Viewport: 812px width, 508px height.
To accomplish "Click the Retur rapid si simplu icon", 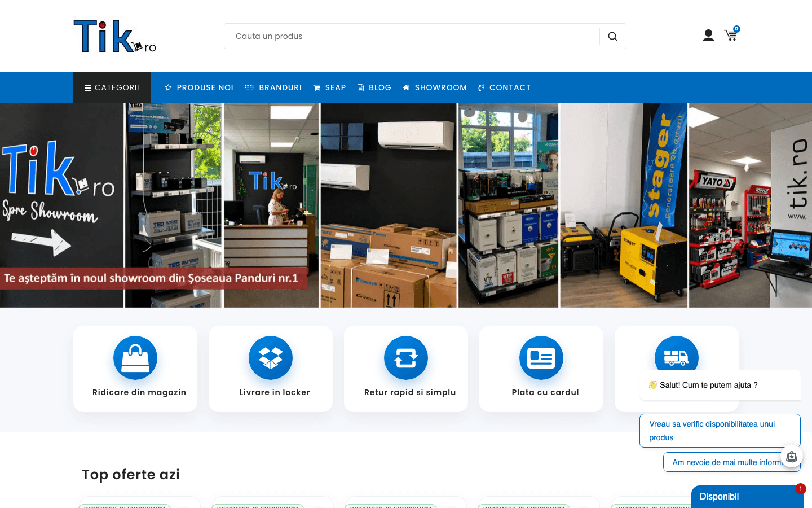I will click(x=406, y=358).
